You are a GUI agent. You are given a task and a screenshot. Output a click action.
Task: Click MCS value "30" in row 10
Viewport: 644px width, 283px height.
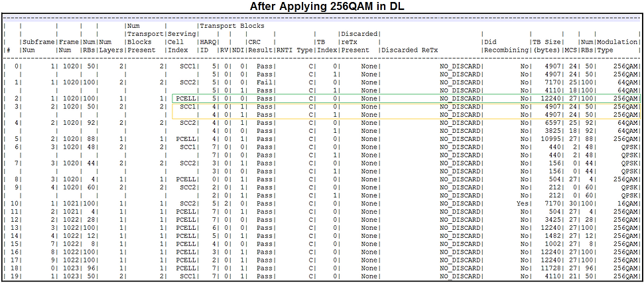click(572, 203)
